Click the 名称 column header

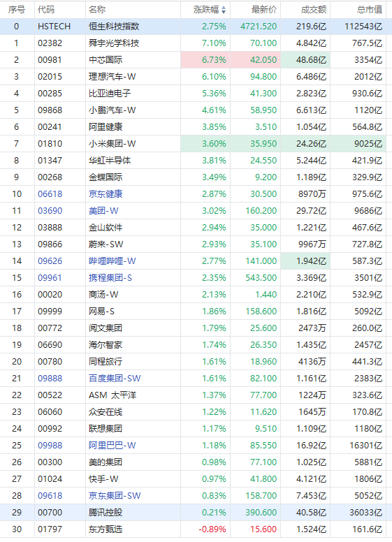pyautogui.click(x=97, y=10)
